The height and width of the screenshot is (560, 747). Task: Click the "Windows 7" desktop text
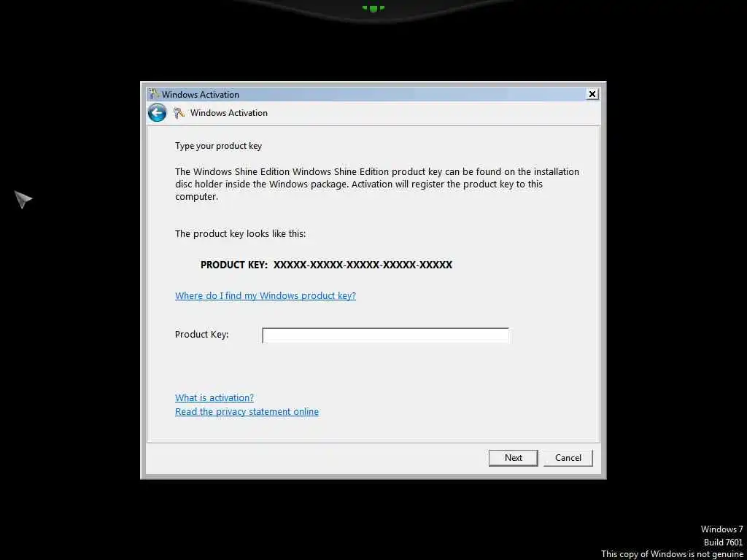[721, 529]
